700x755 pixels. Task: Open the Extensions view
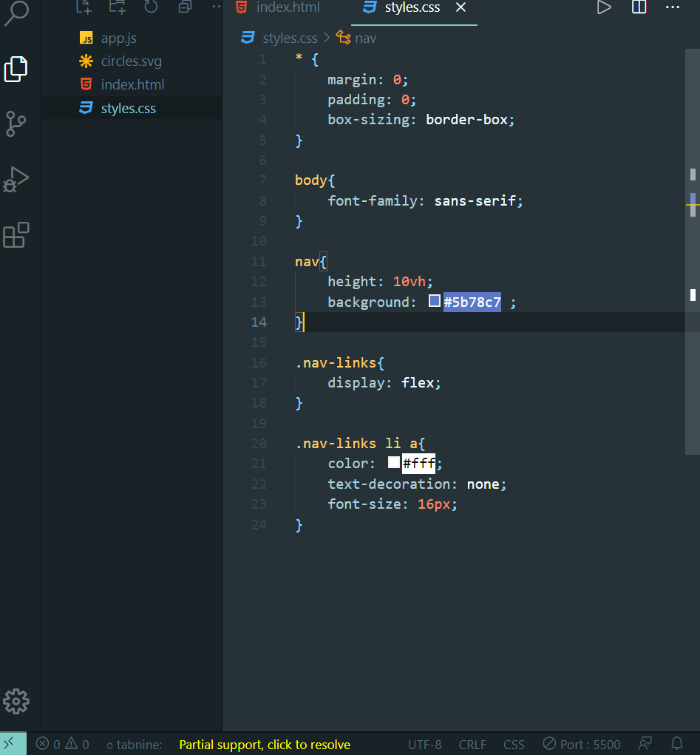[16, 234]
